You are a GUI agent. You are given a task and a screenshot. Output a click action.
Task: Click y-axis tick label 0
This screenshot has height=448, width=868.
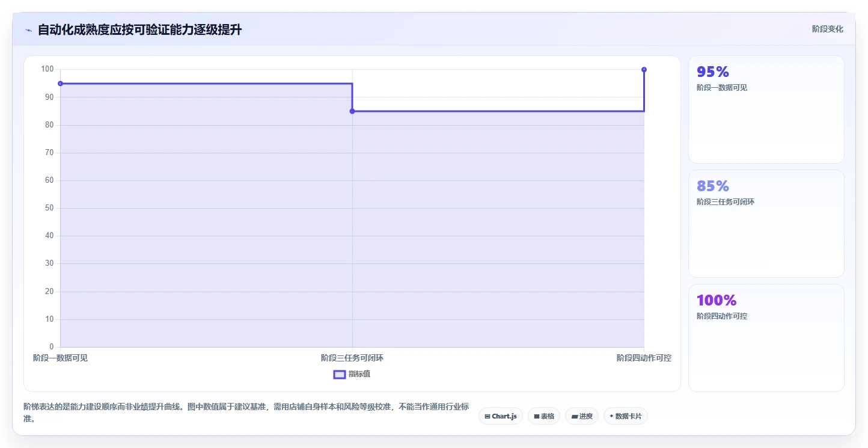52,347
